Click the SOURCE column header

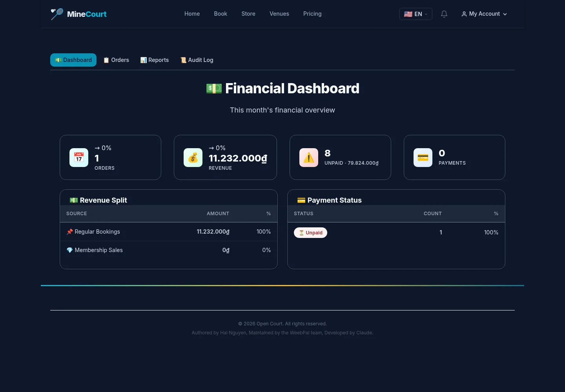[x=77, y=214]
